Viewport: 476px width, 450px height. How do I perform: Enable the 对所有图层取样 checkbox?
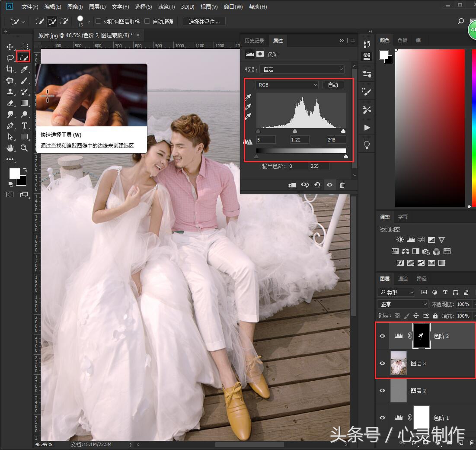tap(98, 21)
